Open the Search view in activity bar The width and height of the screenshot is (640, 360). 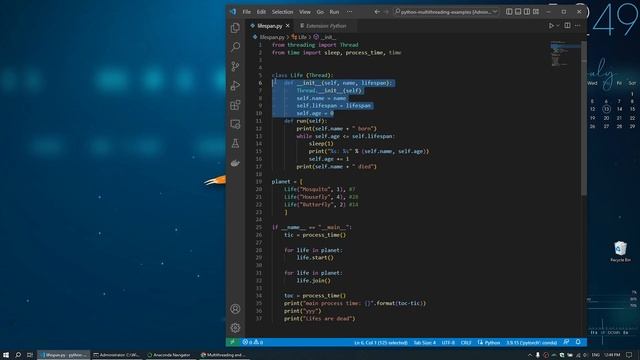(x=235, y=47)
